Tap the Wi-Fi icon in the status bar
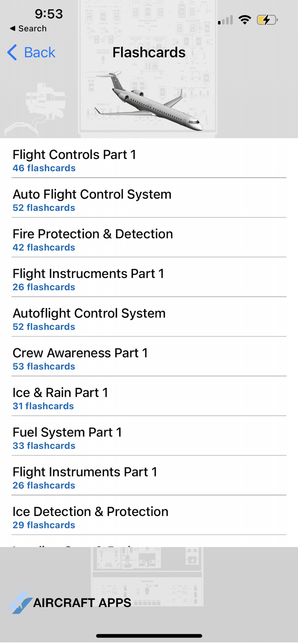 point(245,20)
